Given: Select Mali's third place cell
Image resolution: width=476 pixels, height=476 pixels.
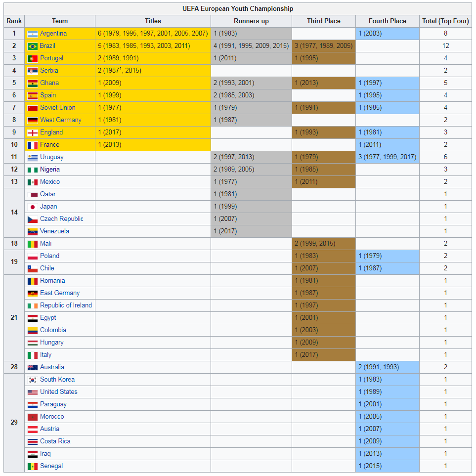Looking at the screenshot, I should point(324,244).
